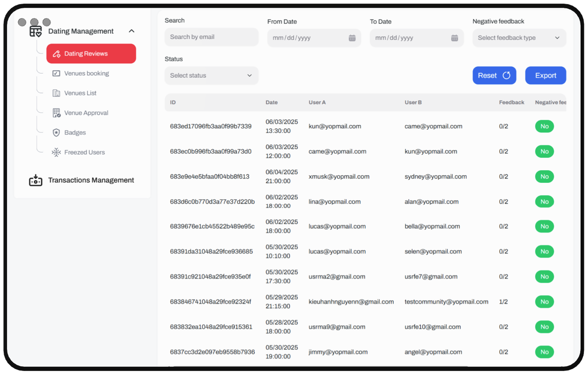Click the Dating Reviews heart-link icon
Image resolution: width=588 pixels, height=375 pixels.
[57, 54]
